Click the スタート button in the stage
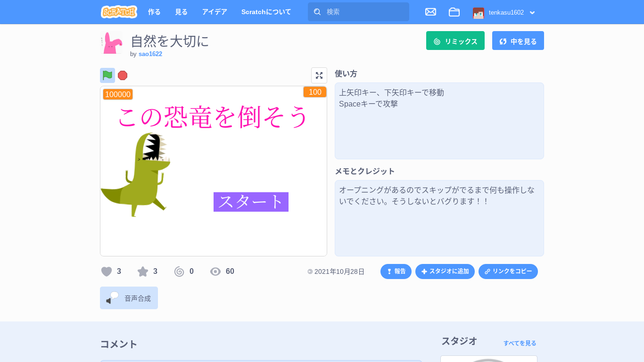Viewport: 644px width, 362px height. (251, 202)
